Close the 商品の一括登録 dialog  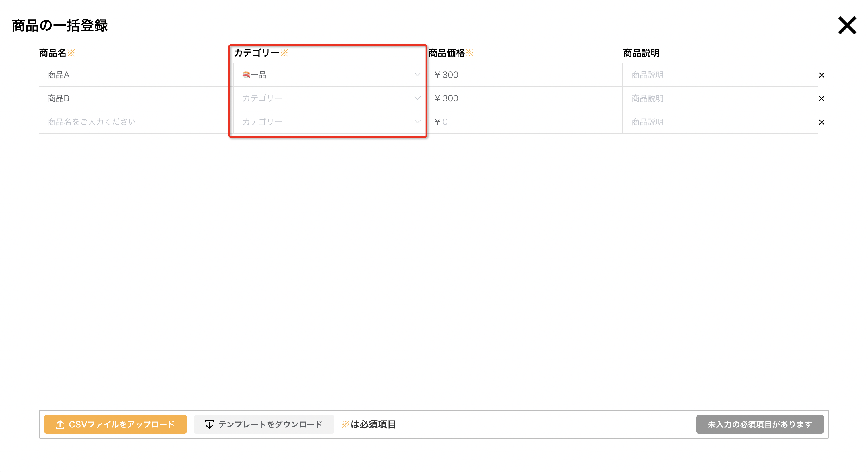(x=847, y=25)
